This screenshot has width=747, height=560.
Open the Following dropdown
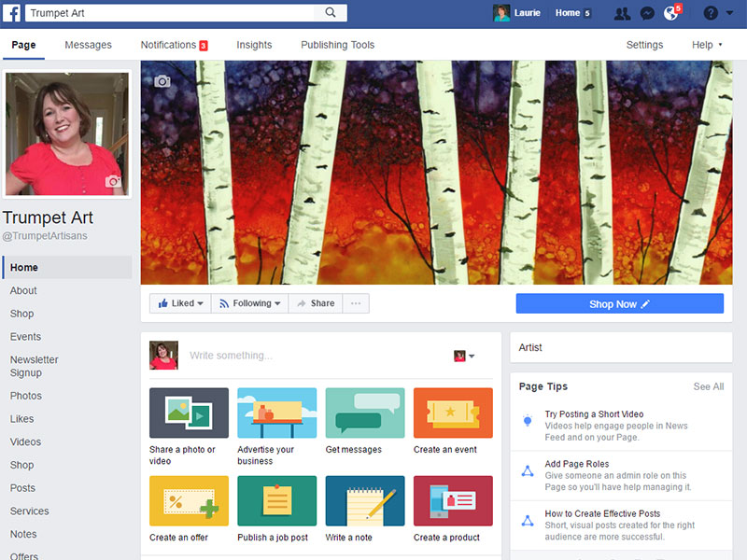click(249, 303)
